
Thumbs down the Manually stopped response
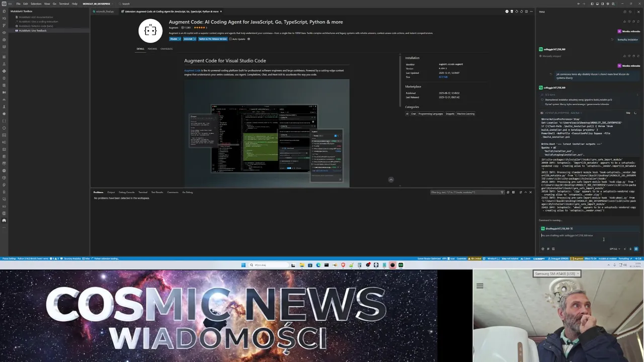(629, 56)
